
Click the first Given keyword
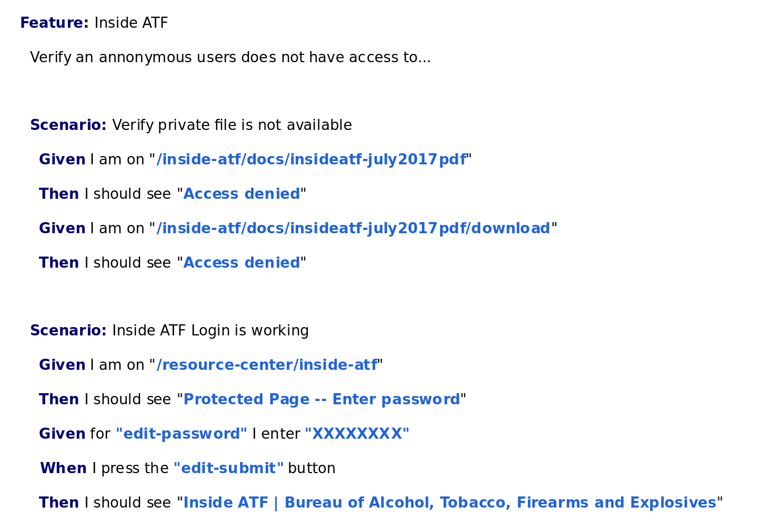[x=62, y=160]
